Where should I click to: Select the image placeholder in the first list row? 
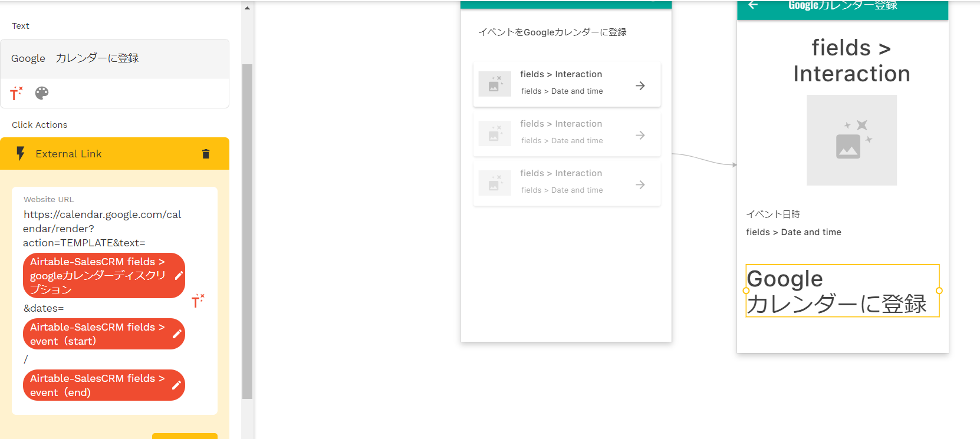(x=495, y=84)
